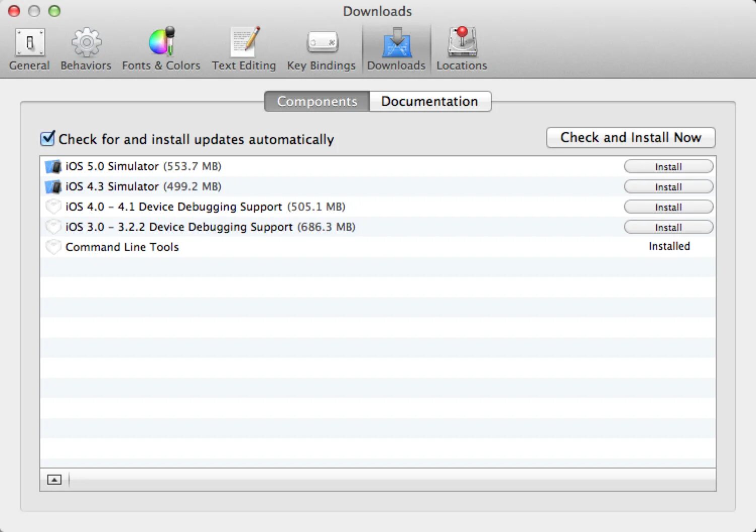The image size is (756, 532).
Task: Select iOS 4.0 – 4.1 Device Debugging Support text
Action: pos(205,207)
